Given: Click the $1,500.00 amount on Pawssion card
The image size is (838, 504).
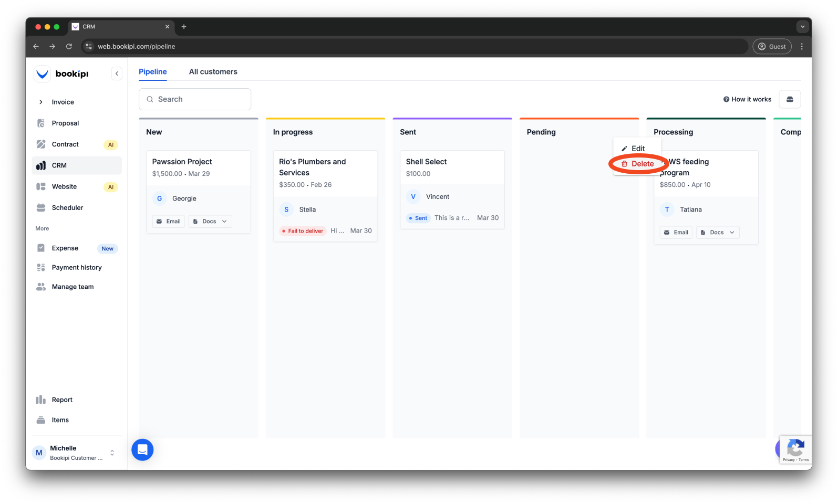Looking at the screenshot, I should pos(167,174).
